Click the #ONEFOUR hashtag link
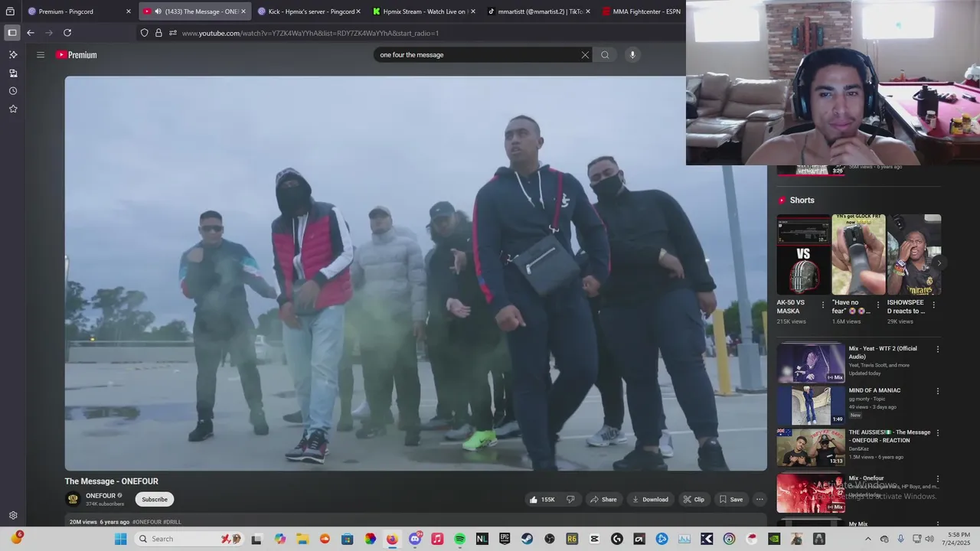 (x=147, y=522)
